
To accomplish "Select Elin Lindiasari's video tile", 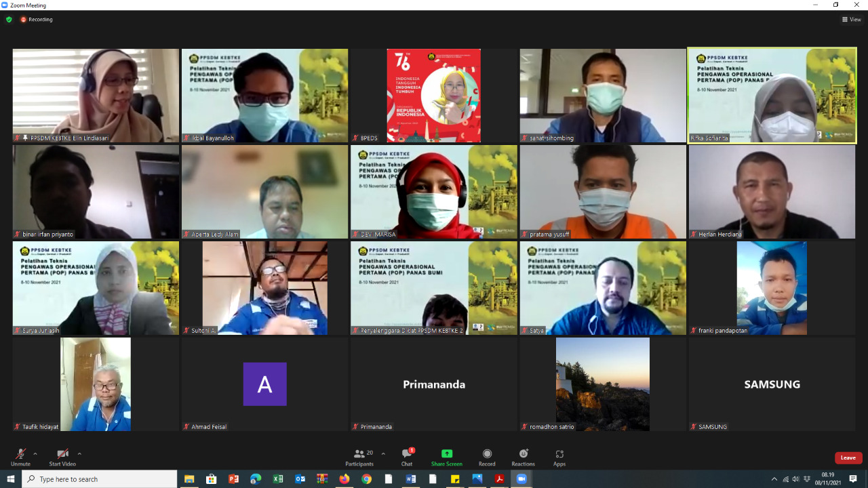I will click(x=96, y=95).
